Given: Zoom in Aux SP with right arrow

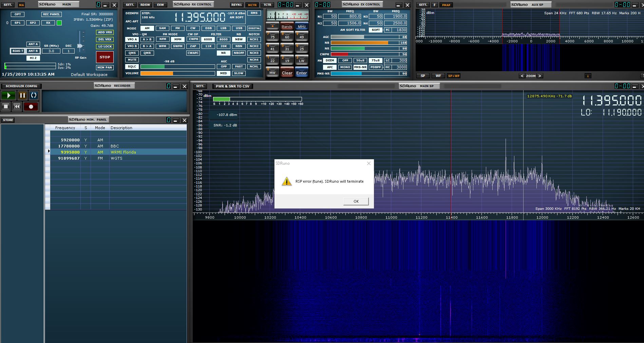Looking at the screenshot, I should [539, 76].
